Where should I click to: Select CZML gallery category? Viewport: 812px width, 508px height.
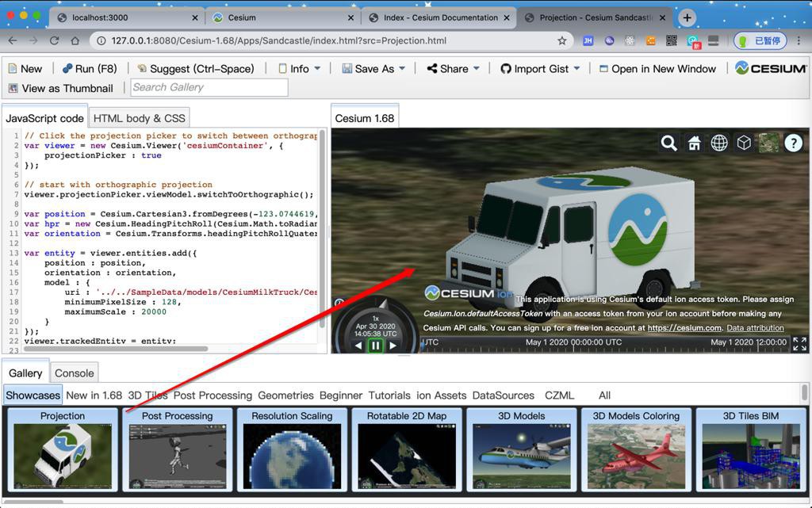[559, 395]
